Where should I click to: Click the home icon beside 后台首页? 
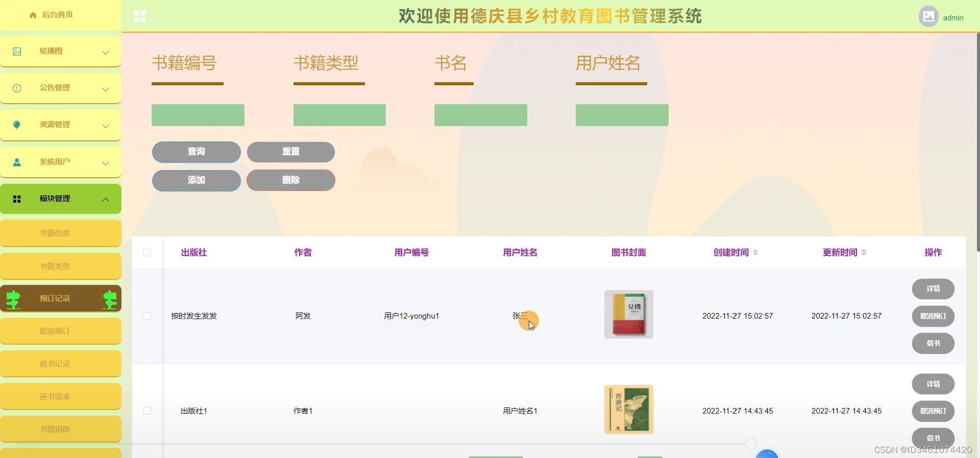pyautogui.click(x=33, y=15)
